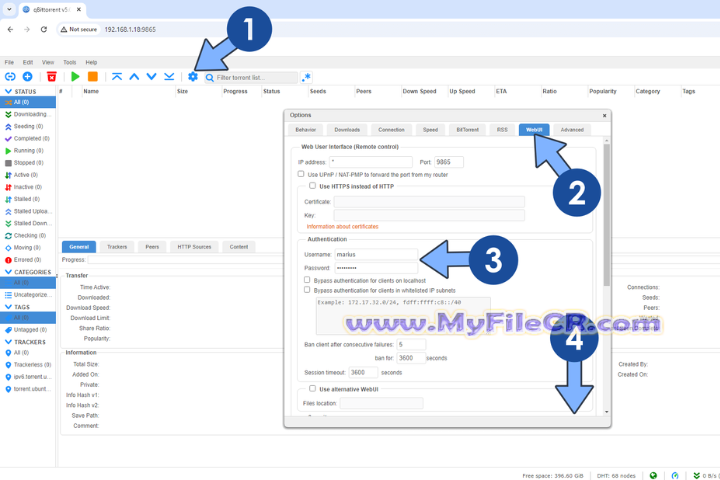Open Information about certificates link
This screenshot has width=720, height=480.
(343, 226)
